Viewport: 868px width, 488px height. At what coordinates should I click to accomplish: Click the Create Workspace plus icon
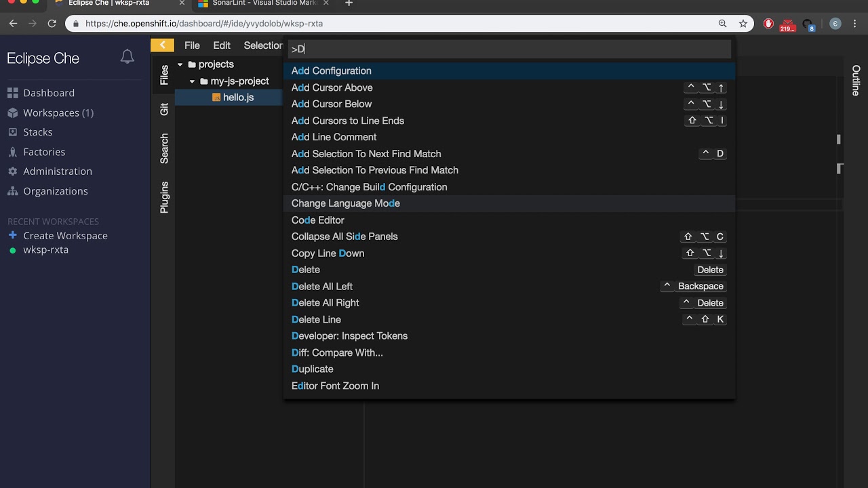coord(12,235)
